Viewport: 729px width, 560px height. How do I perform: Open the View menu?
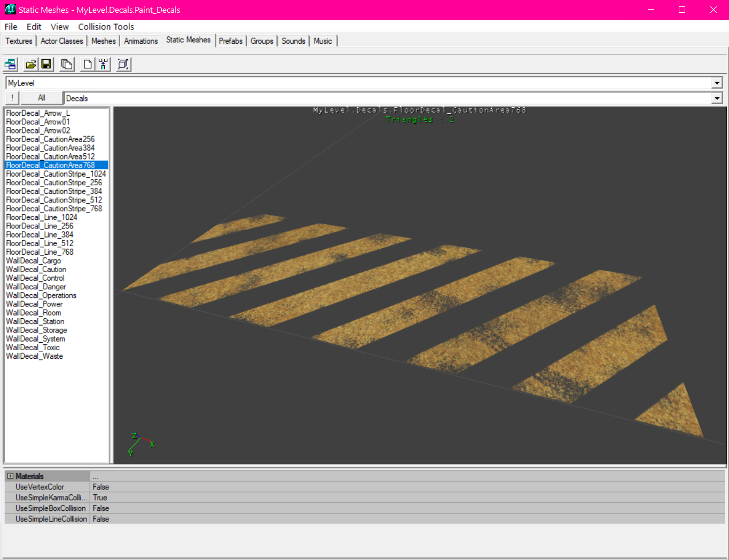click(x=59, y=27)
